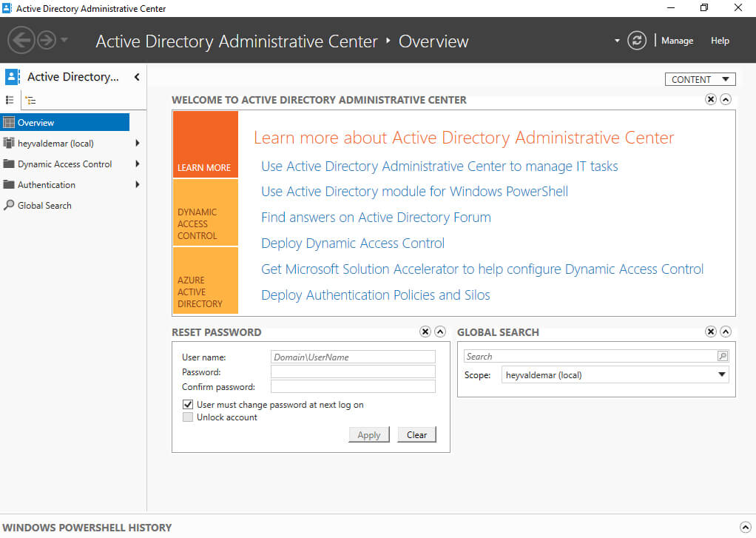
Task: Open the Scope dropdown
Action: pos(615,375)
